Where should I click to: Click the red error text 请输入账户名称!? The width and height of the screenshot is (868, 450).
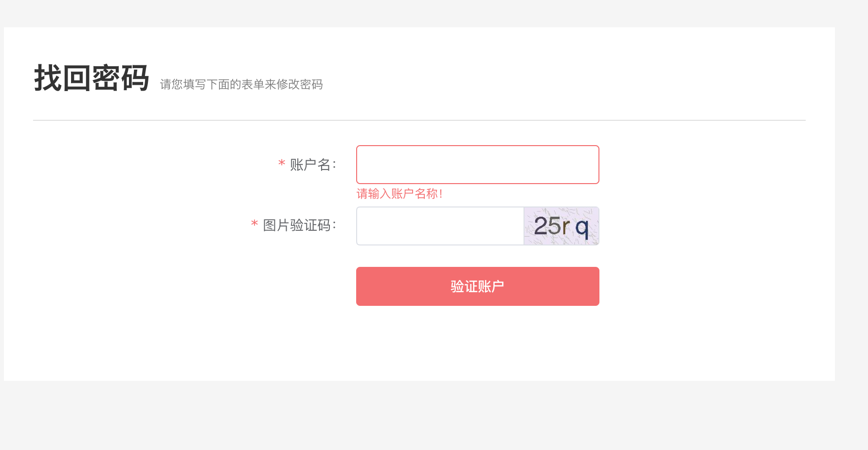(399, 194)
